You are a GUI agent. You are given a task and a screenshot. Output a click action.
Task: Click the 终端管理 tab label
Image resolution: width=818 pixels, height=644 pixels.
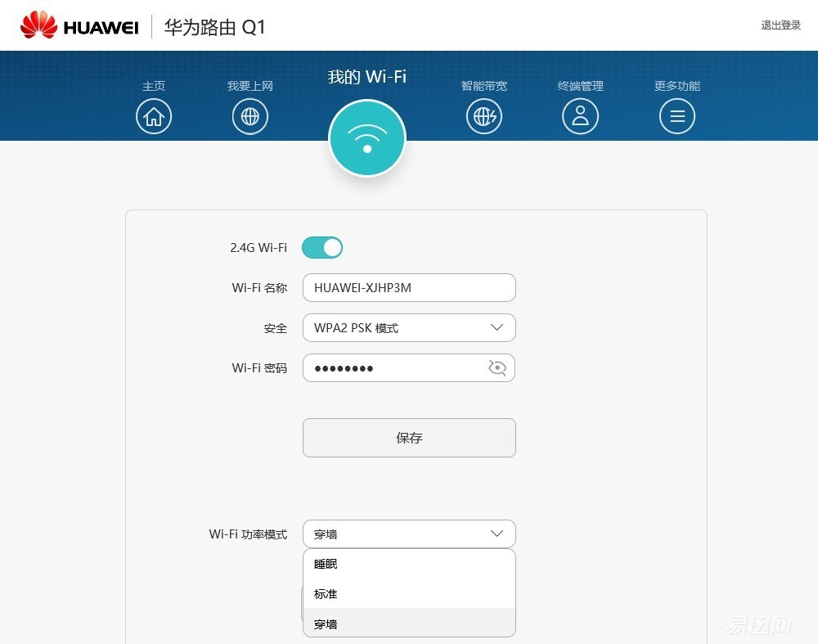coord(580,86)
